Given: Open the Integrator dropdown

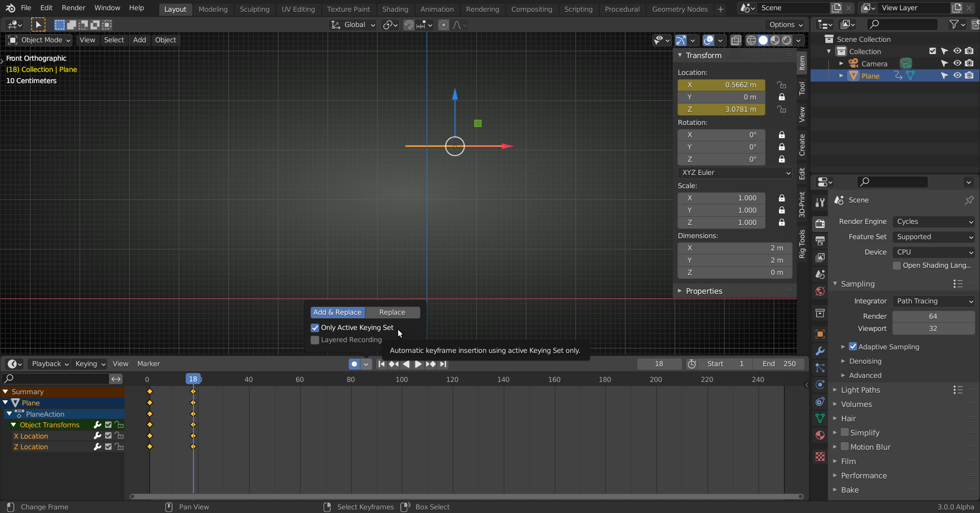Looking at the screenshot, I should coord(934,301).
